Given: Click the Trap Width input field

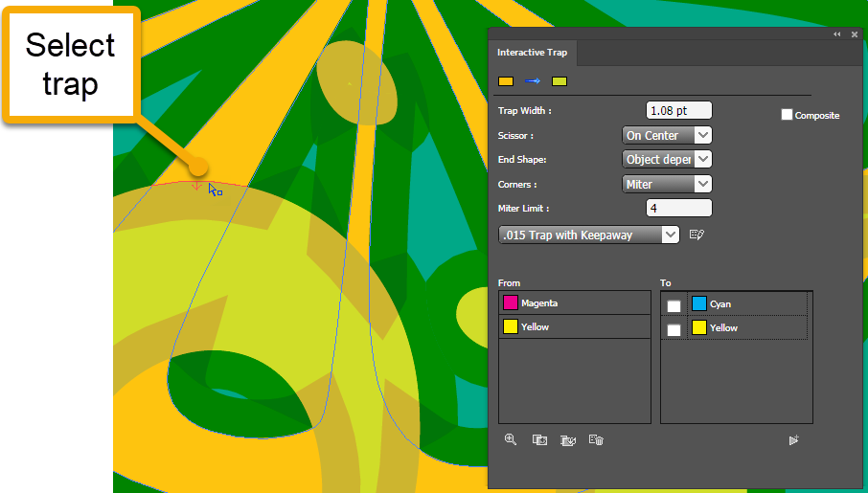Looking at the screenshot, I should point(679,111).
